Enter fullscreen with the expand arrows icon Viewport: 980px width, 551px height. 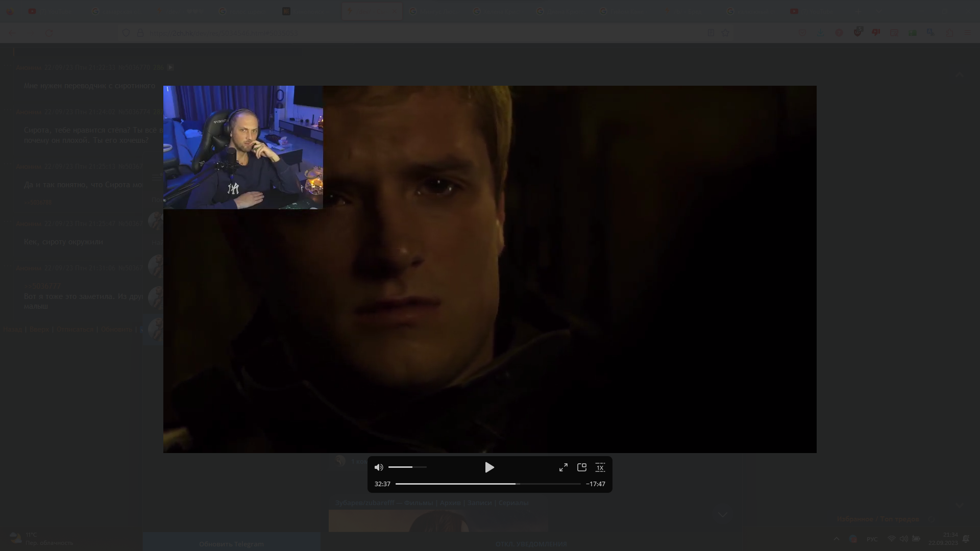tap(563, 467)
